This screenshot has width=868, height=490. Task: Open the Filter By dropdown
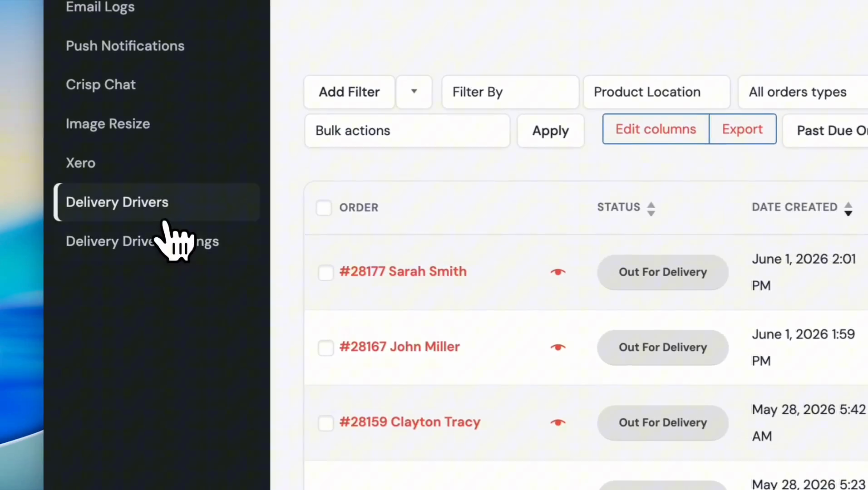click(510, 92)
